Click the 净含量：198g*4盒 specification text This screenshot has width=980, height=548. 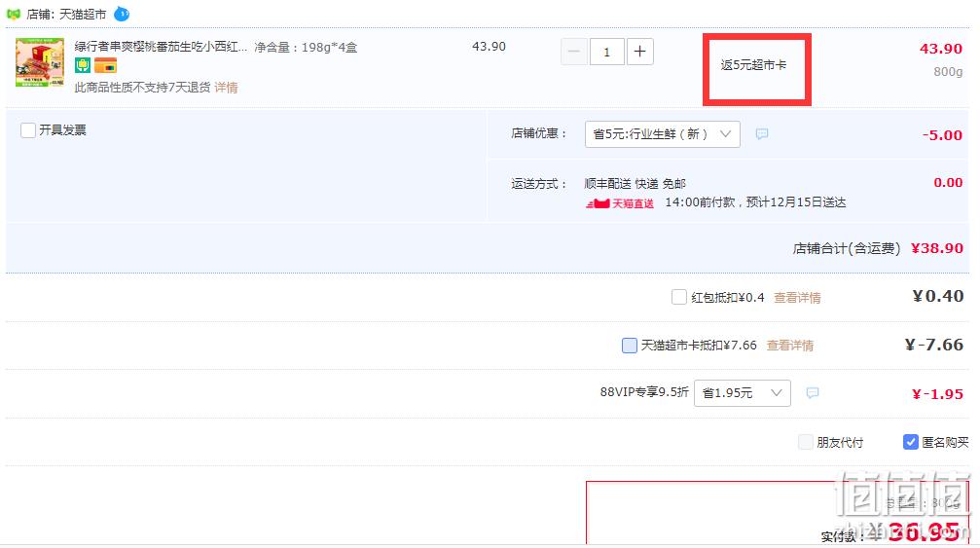306,48
